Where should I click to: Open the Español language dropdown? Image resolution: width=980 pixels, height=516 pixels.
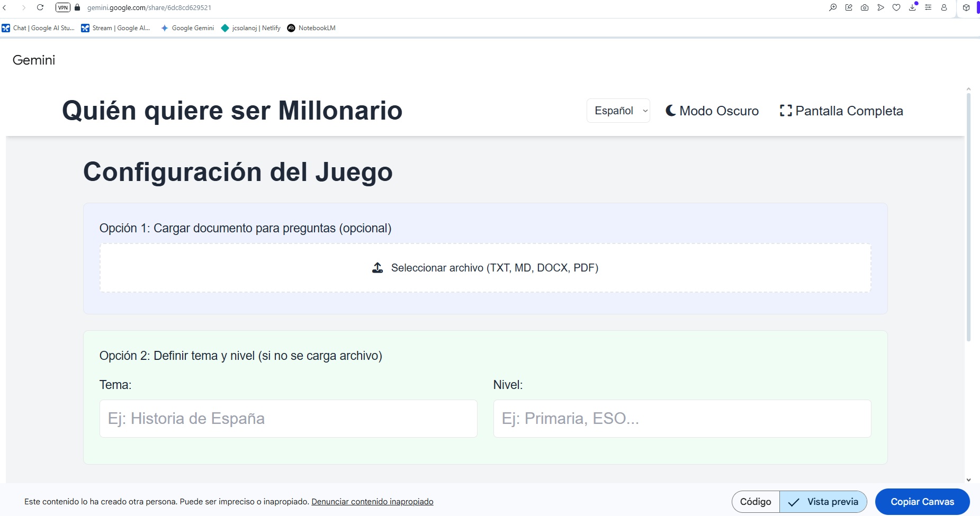point(618,111)
